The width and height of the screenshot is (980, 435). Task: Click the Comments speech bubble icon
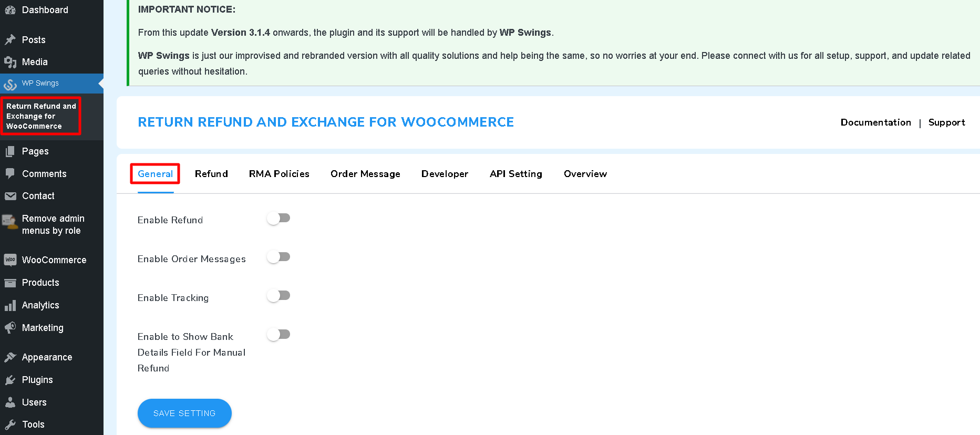10,174
